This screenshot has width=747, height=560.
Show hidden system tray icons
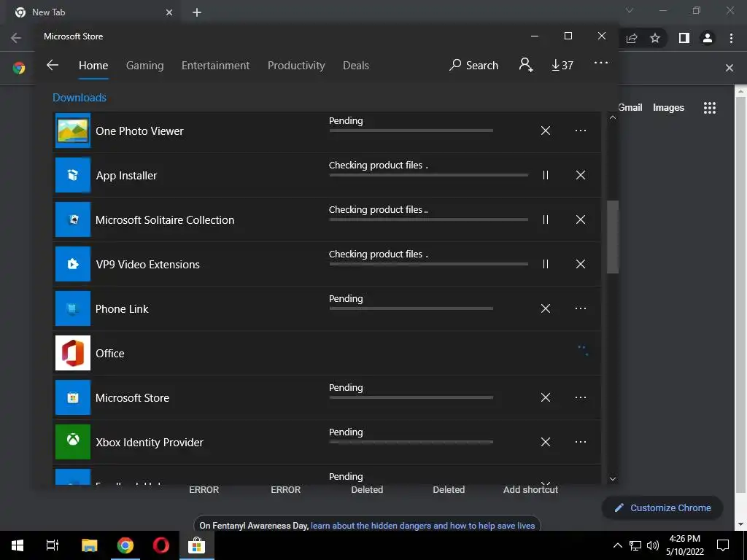(x=617, y=545)
